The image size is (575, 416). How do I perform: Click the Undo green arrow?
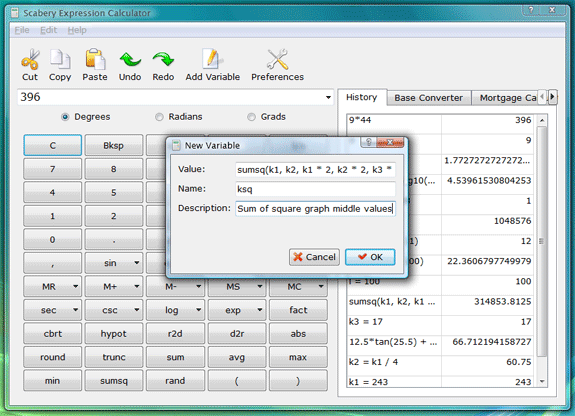coord(130,59)
